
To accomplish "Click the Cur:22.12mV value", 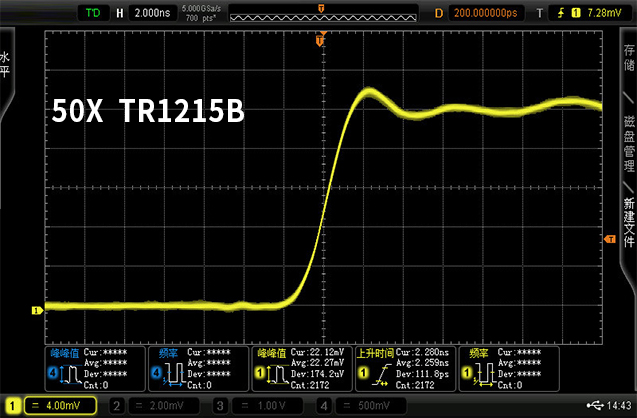I will pos(318,352).
